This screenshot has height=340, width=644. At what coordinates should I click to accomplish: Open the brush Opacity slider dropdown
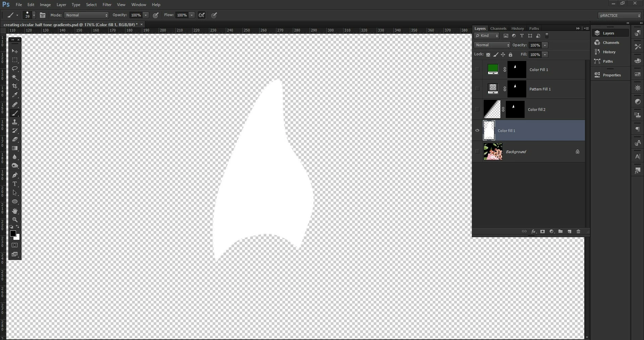tap(146, 15)
